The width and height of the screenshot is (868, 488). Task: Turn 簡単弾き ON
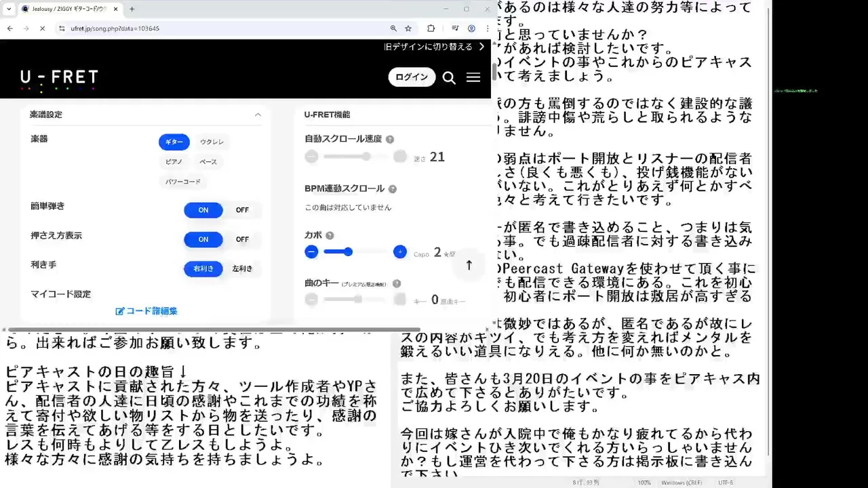[203, 209]
